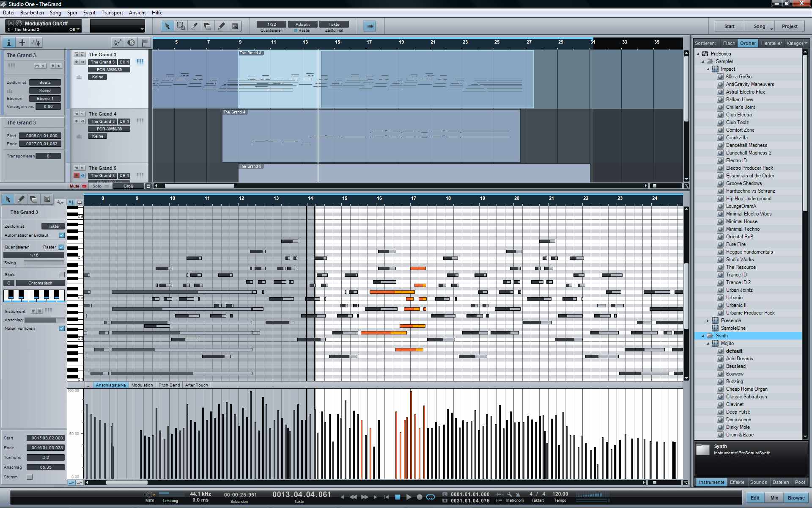Adjust the Swing slider in editor

(44, 263)
